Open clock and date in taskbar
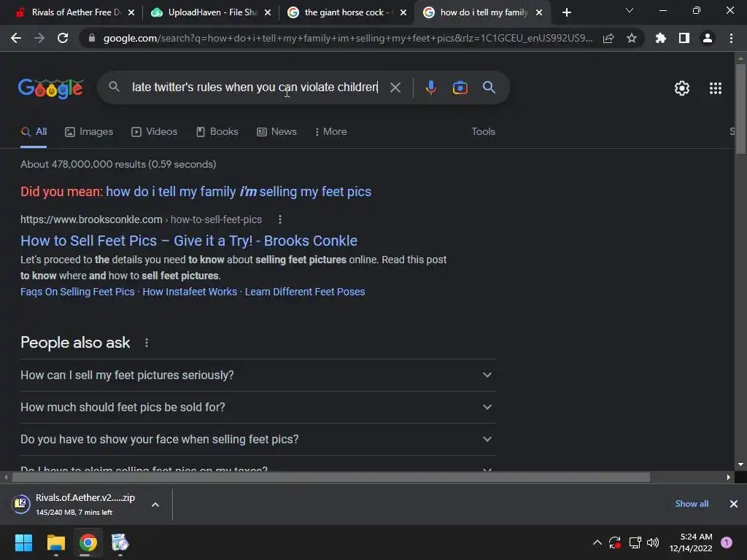747x560 pixels. [691, 542]
